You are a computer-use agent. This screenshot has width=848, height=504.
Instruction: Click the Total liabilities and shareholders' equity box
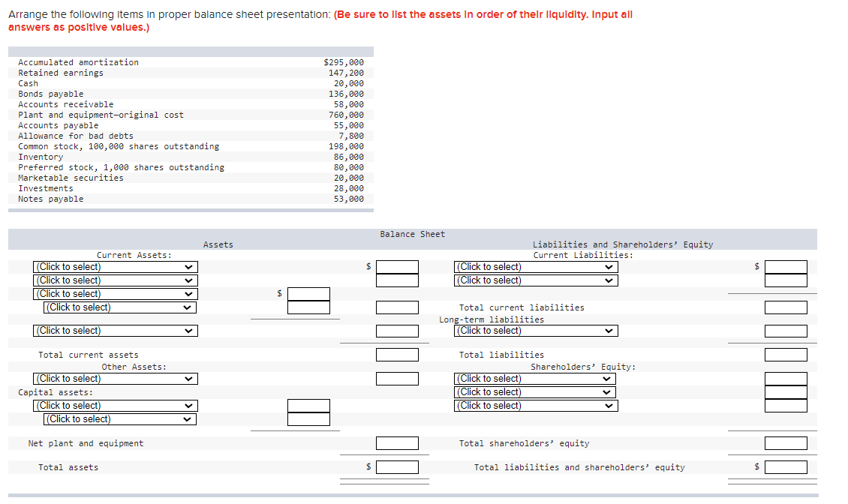(x=786, y=466)
